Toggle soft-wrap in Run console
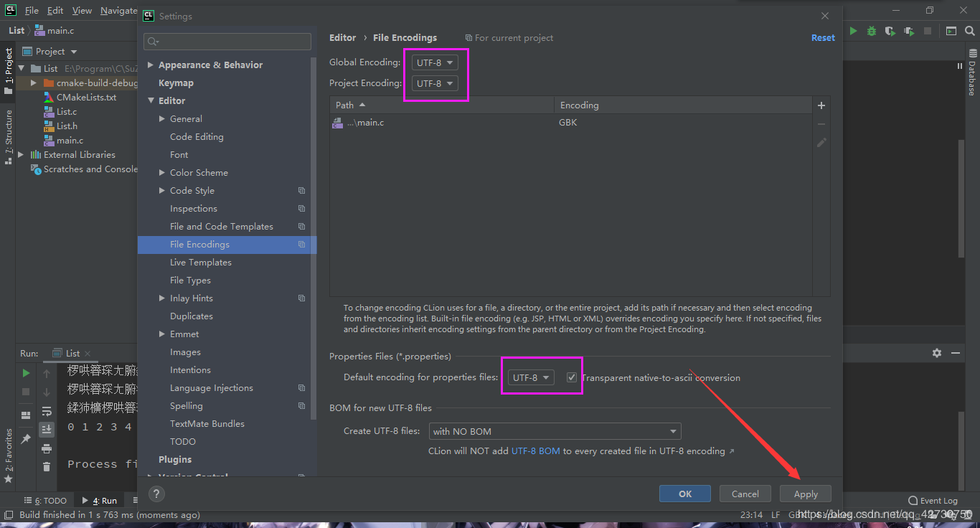 47,411
